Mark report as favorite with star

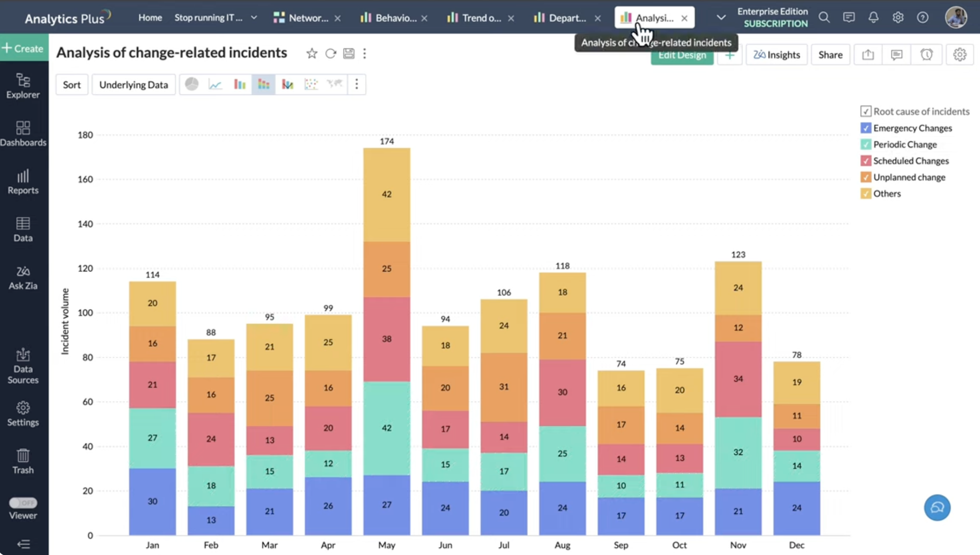click(x=312, y=53)
